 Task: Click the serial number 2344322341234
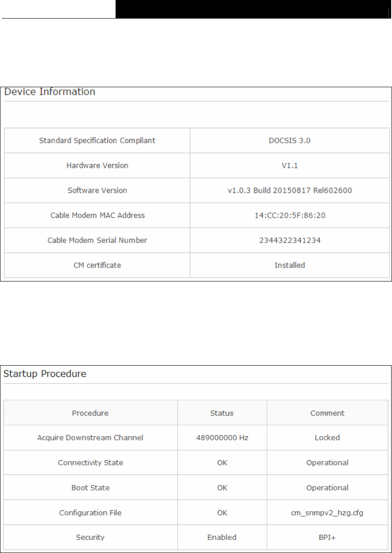(x=289, y=240)
